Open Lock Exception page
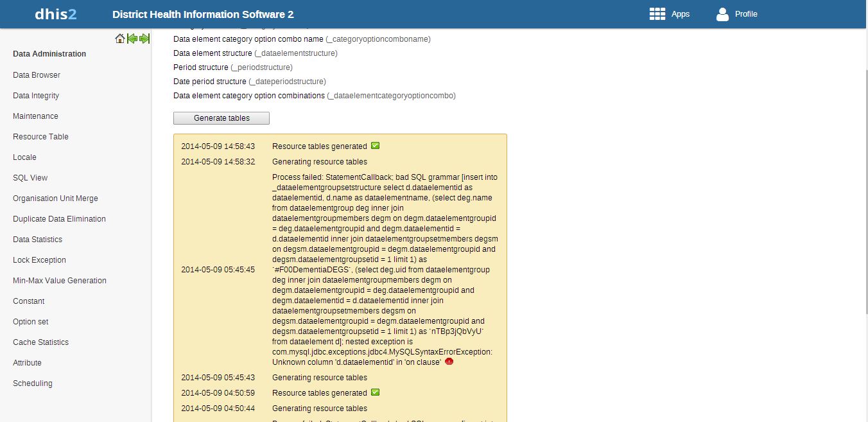The height and width of the screenshot is (422, 868). tap(39, 260)
